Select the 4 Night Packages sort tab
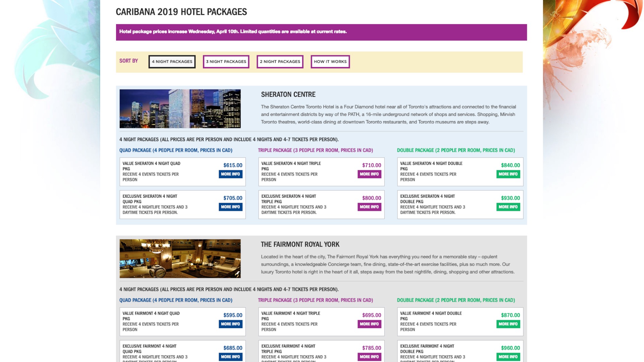 pos(172,62)
